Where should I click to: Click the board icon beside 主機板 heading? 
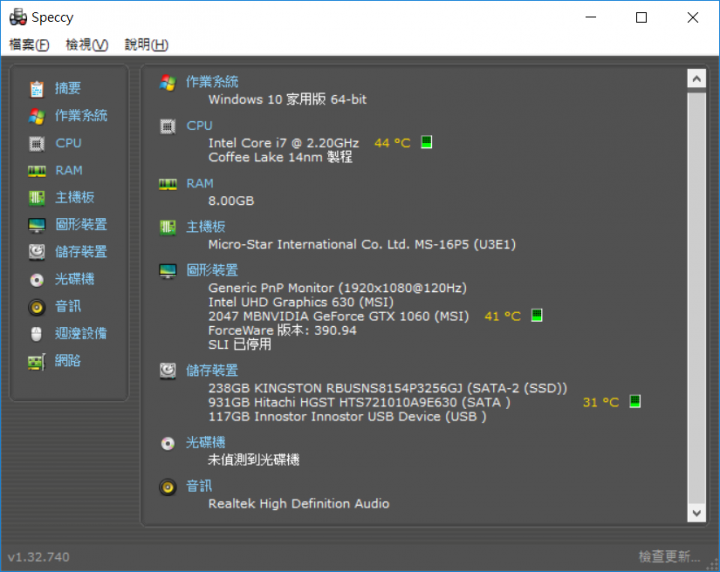click(168, 227)
